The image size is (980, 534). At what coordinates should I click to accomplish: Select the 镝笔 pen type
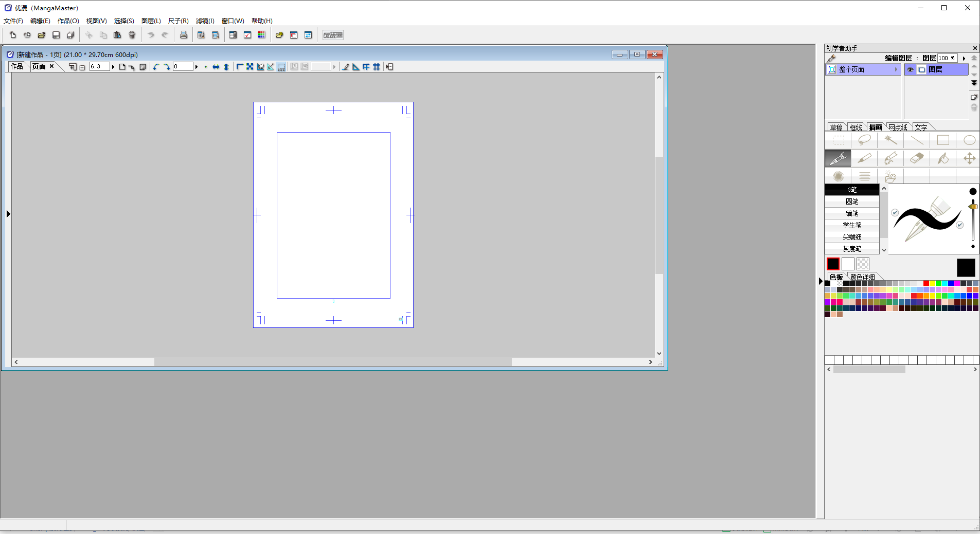(x=852, y=213)
